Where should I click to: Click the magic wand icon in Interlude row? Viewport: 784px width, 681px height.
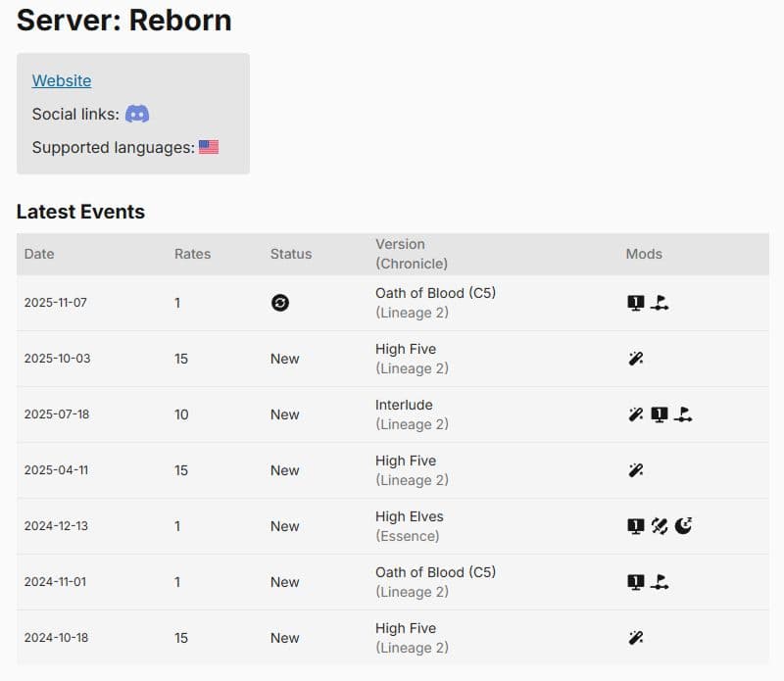pyautogui.click(x=636, y=414)
